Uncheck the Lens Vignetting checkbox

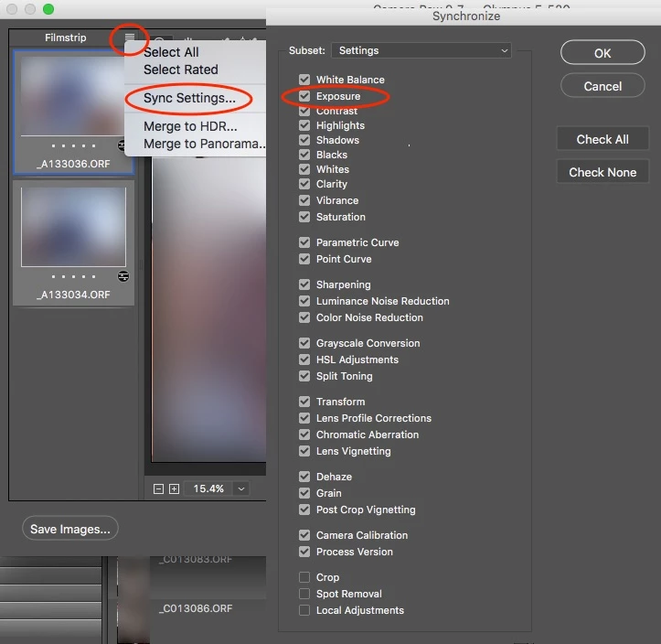click(304, 452)
